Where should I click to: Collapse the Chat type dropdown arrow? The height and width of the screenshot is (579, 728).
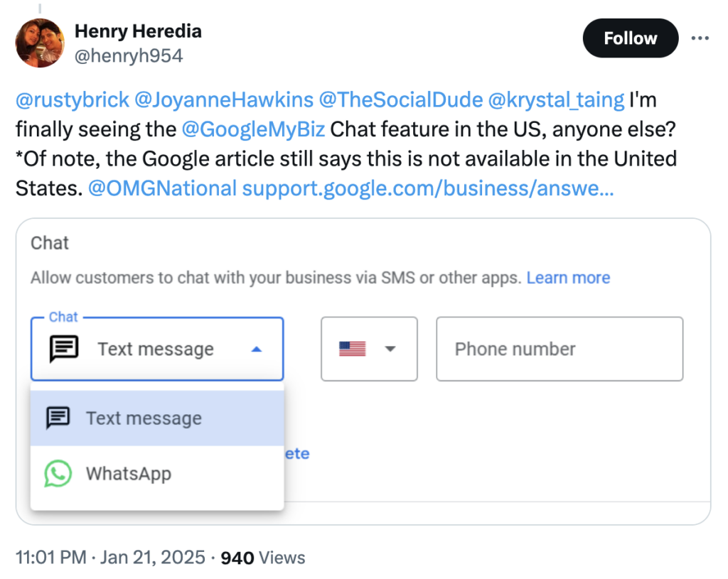coord(257,350)
